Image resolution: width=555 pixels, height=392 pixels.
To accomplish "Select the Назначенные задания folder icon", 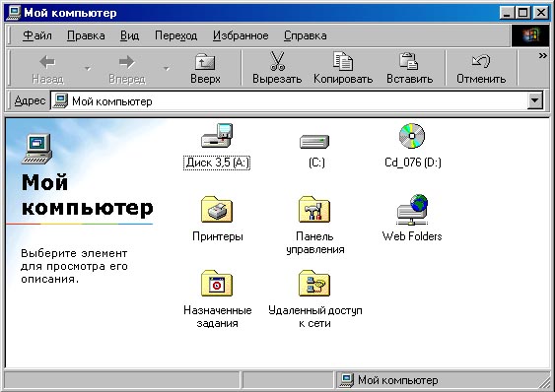I will click(x=217, y=283).
